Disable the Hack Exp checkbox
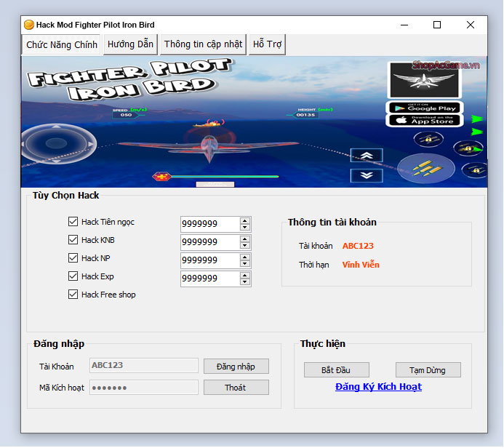 click(x=73, y=276)
